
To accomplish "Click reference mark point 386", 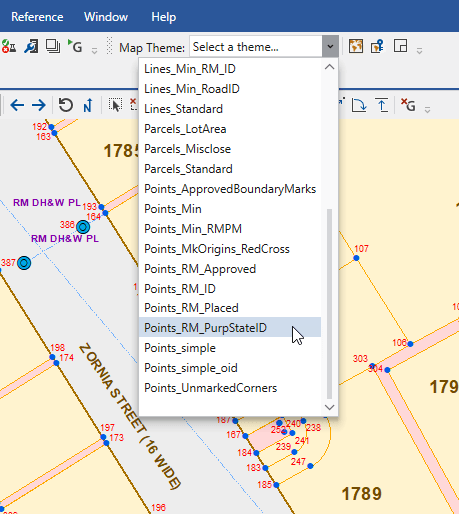I will [x=83, y=227].
